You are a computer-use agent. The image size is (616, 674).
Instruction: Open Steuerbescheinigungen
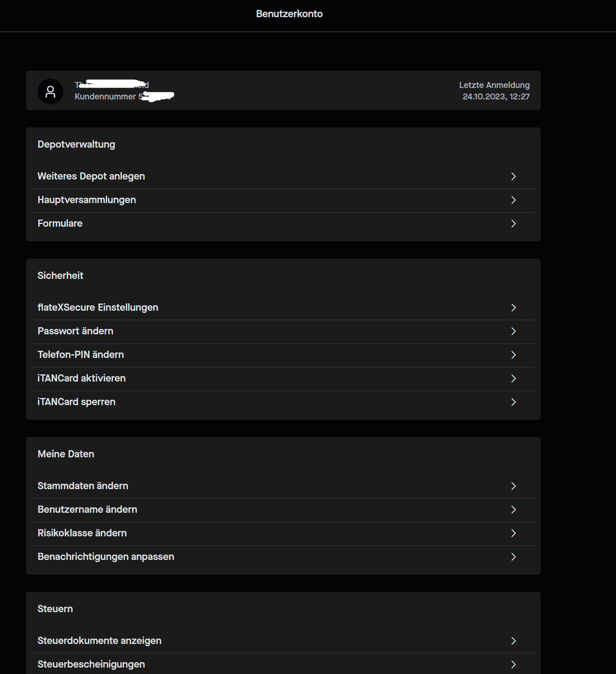[x=283, y=664]
